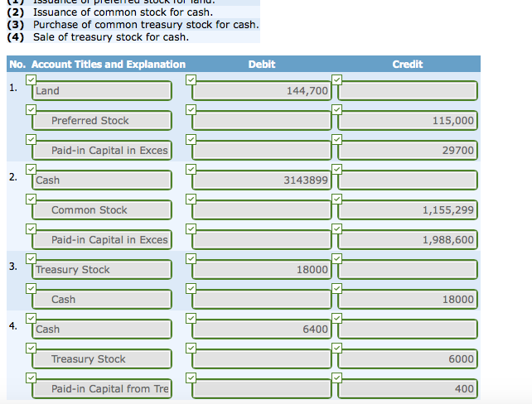Click the checkmark icon beside Cash in entry 4
Image resolution: width=532 pixels, height=404 pixels.
coord(31,318)
